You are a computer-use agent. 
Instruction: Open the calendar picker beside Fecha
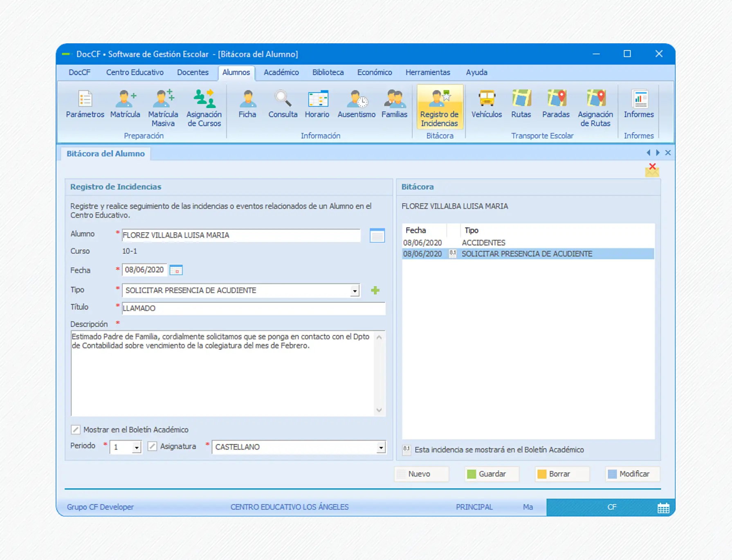176,270
